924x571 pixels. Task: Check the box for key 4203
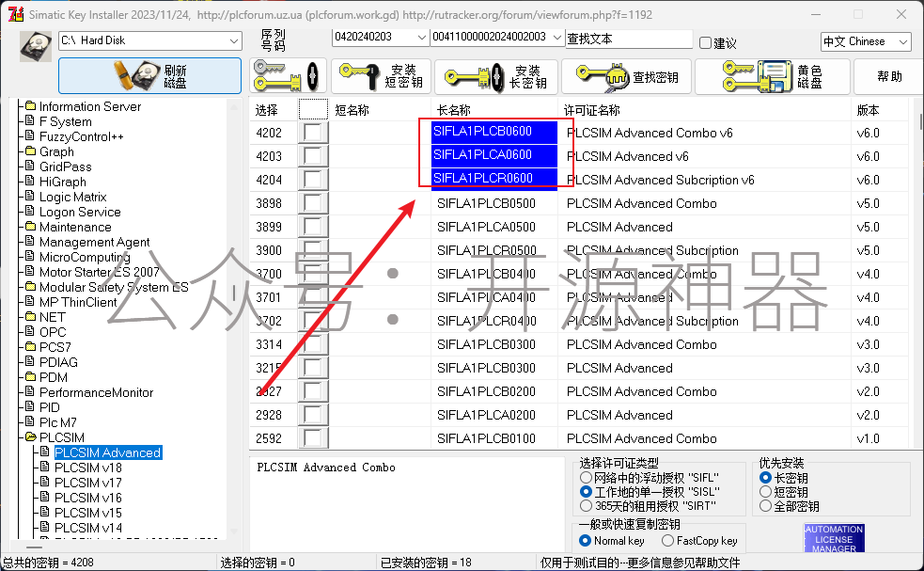coord(313,156)
